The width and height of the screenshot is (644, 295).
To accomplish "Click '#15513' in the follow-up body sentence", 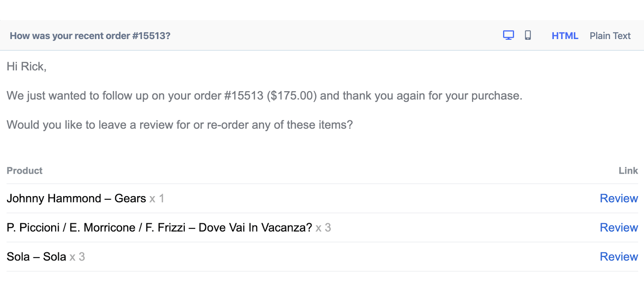I will tap(244, 96).
